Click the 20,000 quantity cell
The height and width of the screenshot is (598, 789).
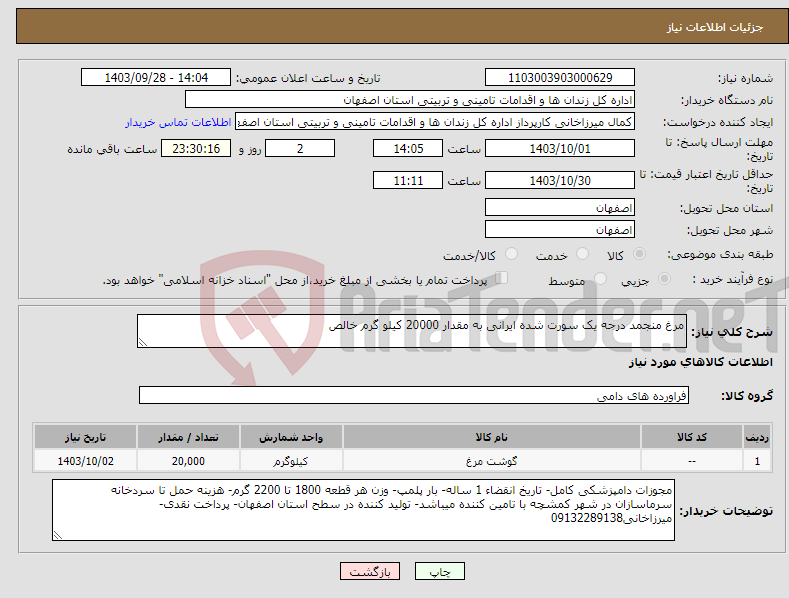click(x=188, y=461)
